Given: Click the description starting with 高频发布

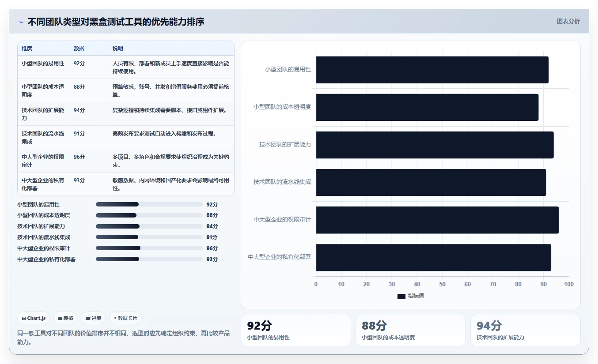Looking at the screenshot, I should [x=165, y=134].
